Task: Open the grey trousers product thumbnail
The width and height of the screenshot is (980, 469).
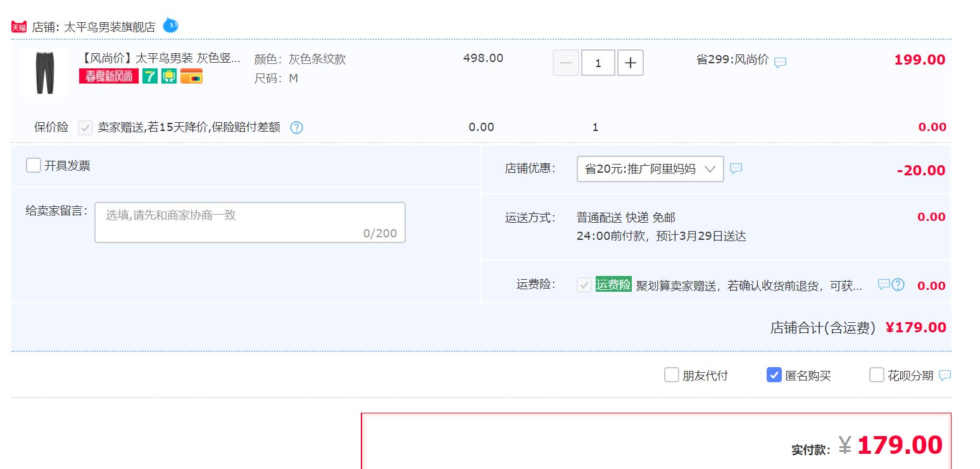Action: tap(45, 73)
